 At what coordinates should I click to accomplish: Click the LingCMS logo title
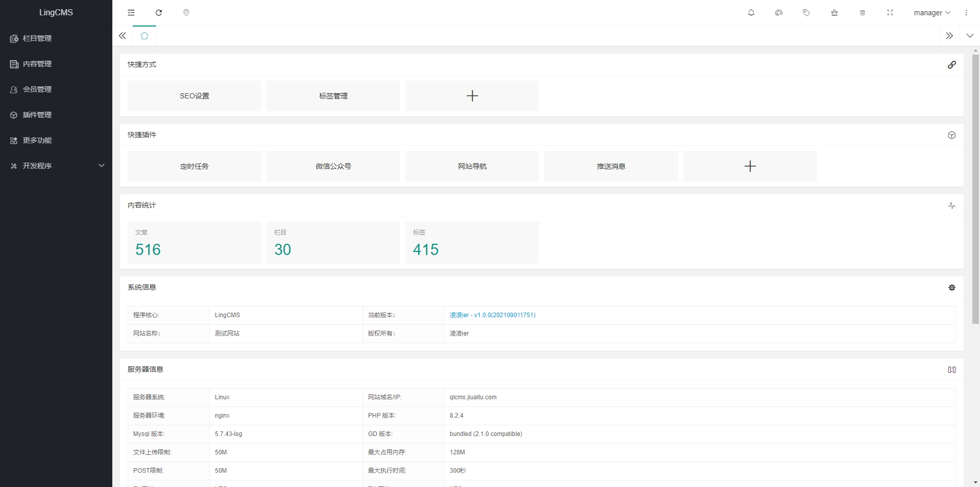pyautogui.click(x=56, y=13)
